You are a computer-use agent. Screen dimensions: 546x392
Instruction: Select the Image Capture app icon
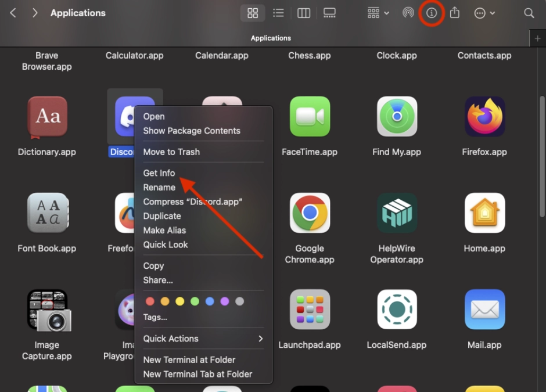(x=49, y=310)
